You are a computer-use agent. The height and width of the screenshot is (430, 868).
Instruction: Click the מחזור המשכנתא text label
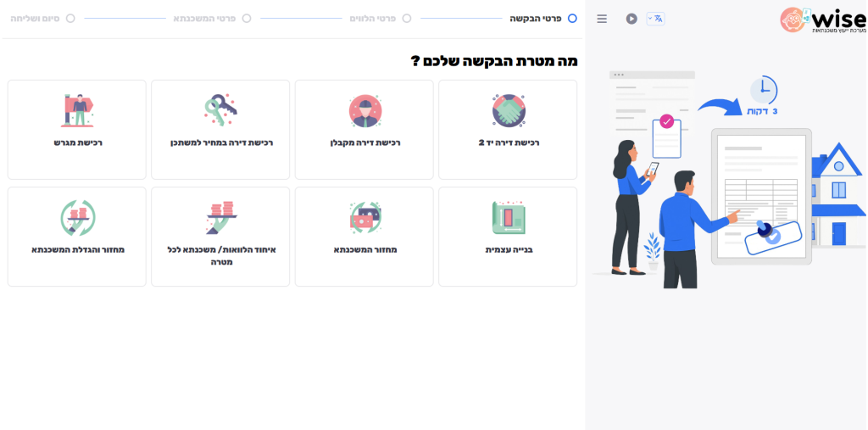coord(365,249)
